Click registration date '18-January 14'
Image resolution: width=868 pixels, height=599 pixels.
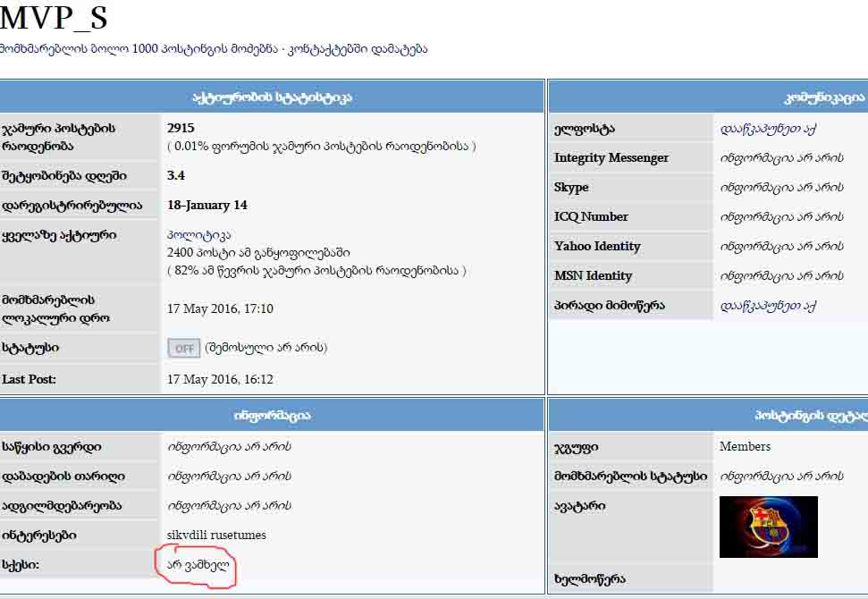[207, 206]
